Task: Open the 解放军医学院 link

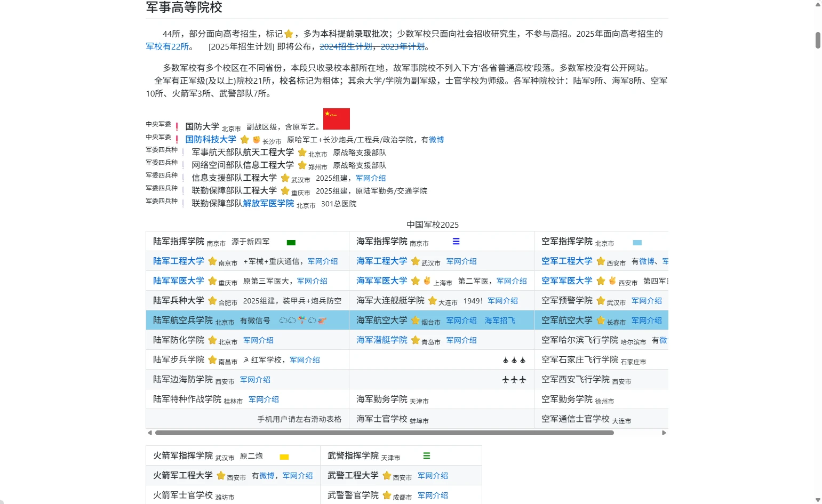Action: 268,204
